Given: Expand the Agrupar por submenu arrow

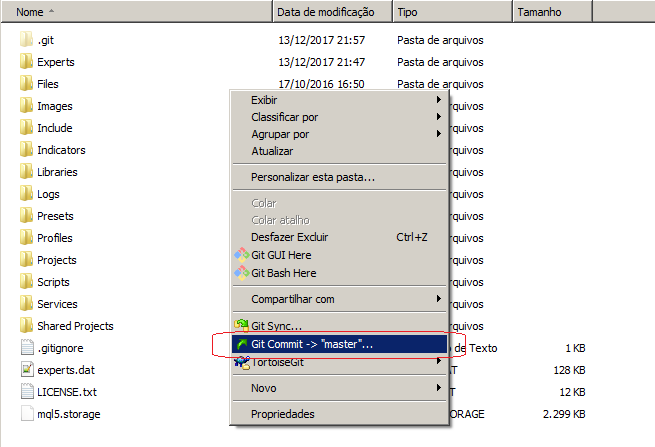Looking at the screenshot, I should (438, 134).
